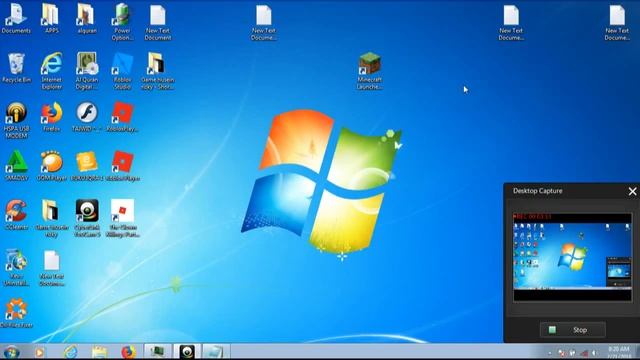The image size is (640, 360).
Task: Launch the Power Options shortcut
Action: [122, 22]
